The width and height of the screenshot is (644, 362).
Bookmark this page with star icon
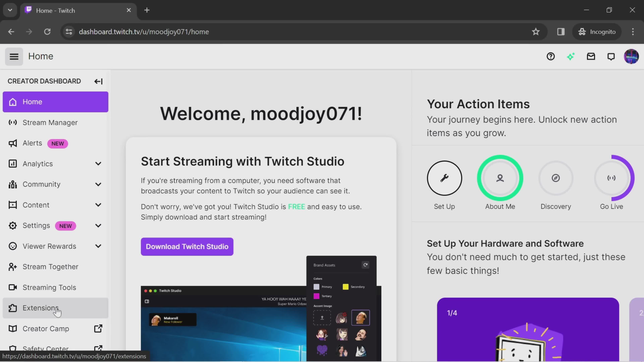(x=535, y=32)
